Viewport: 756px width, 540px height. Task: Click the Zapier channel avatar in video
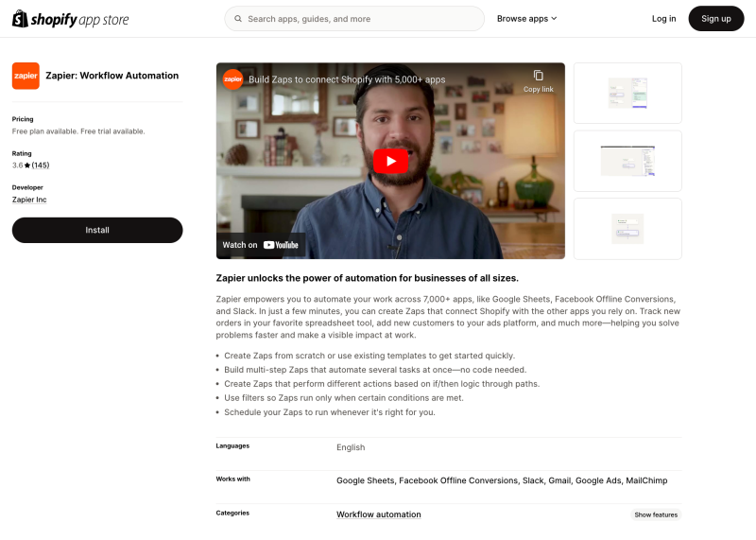point(232,79)
